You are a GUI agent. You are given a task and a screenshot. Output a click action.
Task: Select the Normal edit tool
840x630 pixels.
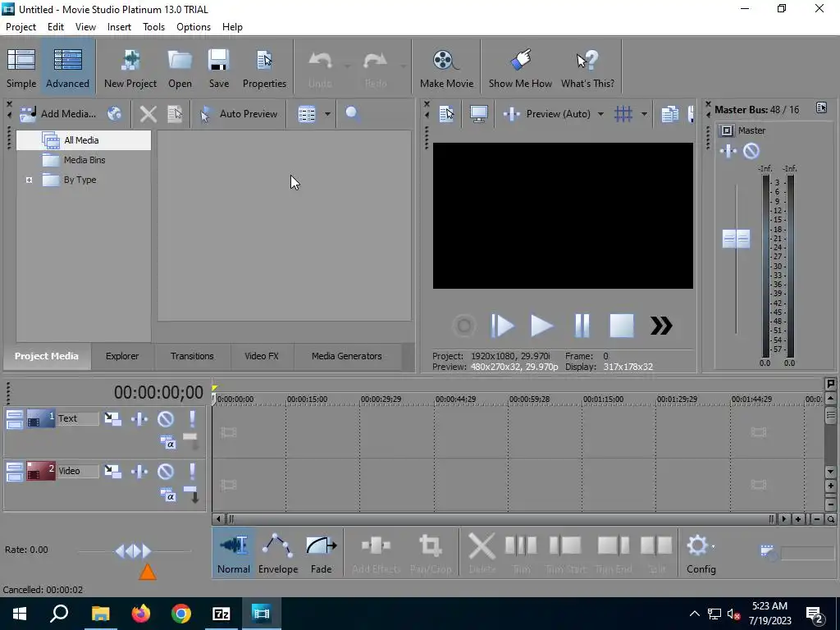234,553
